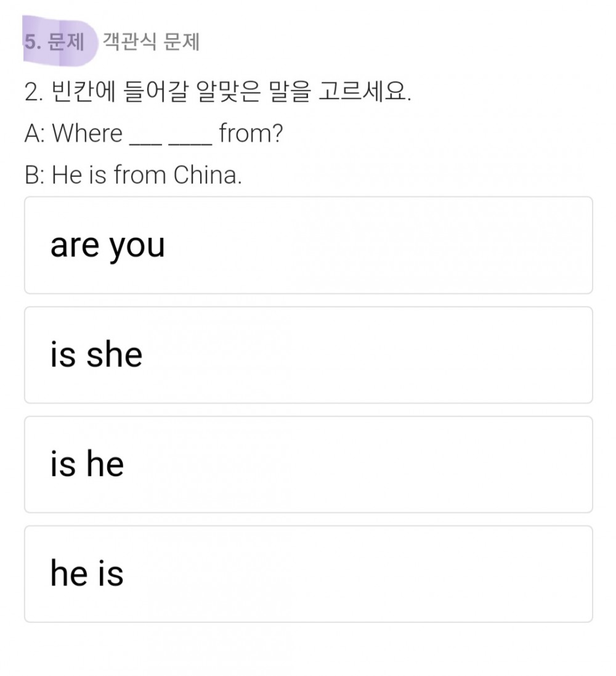Image resolution: width=616 pixels, height=676 pixels.
Task: Click the "객관식 문제" label
Action: [x=151, y=42]
